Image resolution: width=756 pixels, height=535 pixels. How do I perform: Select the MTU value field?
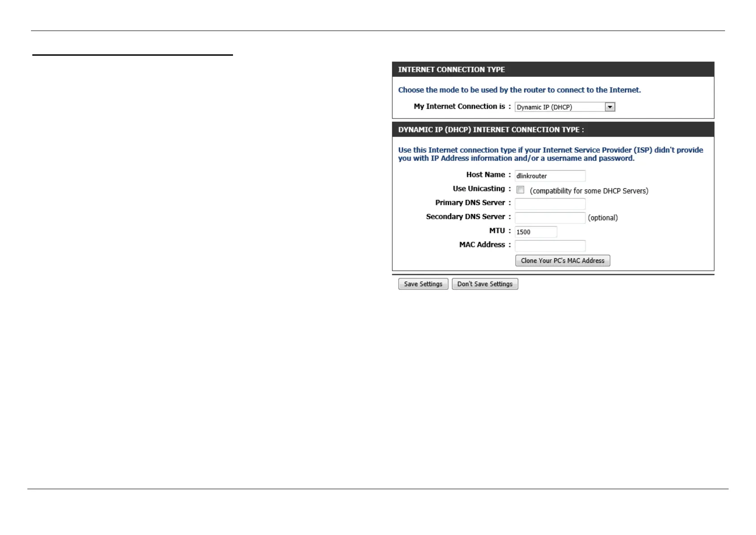(x=536, y=232)
